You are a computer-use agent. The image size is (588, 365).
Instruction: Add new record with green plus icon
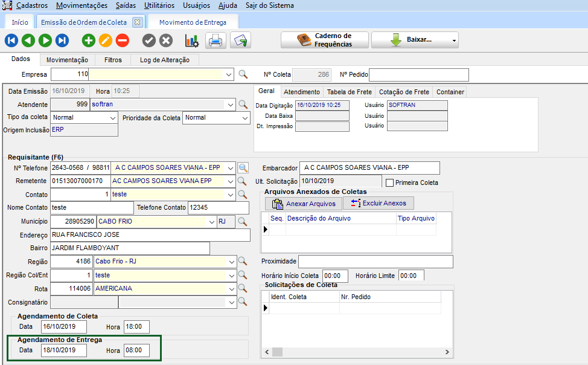coord(89,40)
